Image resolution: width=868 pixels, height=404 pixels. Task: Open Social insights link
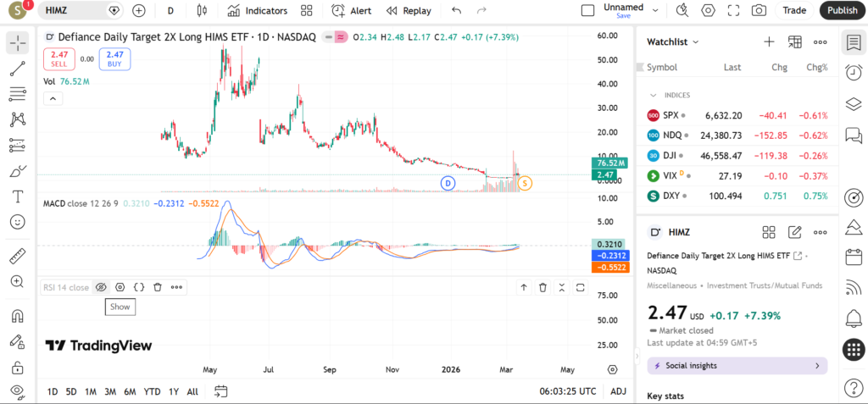click(737, 366)
